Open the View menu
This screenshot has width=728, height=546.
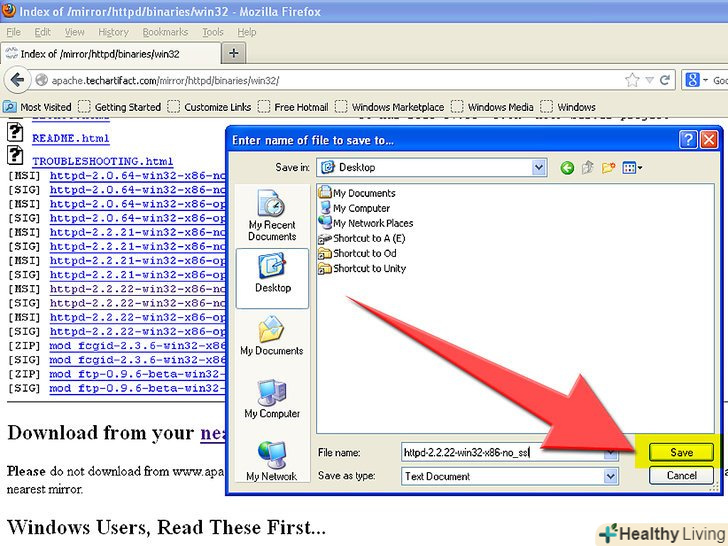coord(74,32)
